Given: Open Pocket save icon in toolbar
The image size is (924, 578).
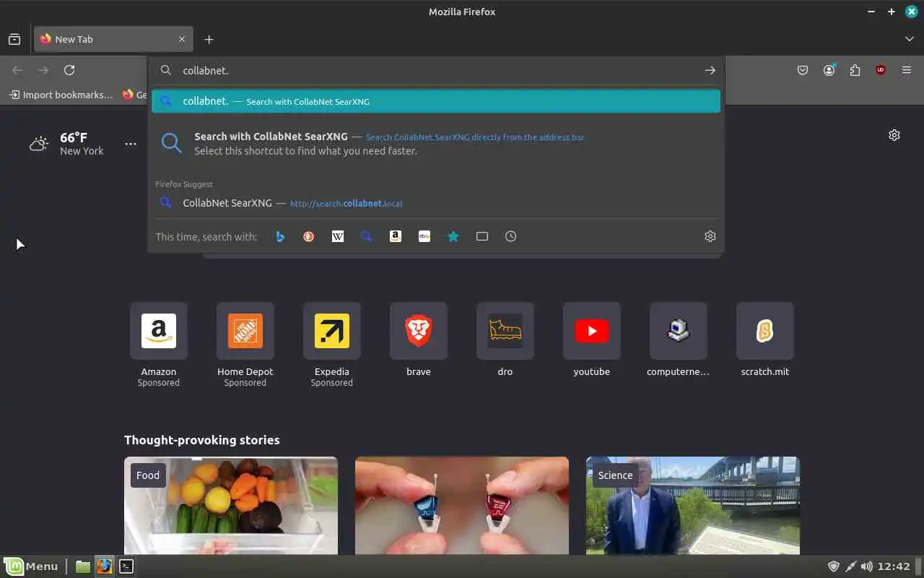Looking at the screenshot, I should (803, 70).
